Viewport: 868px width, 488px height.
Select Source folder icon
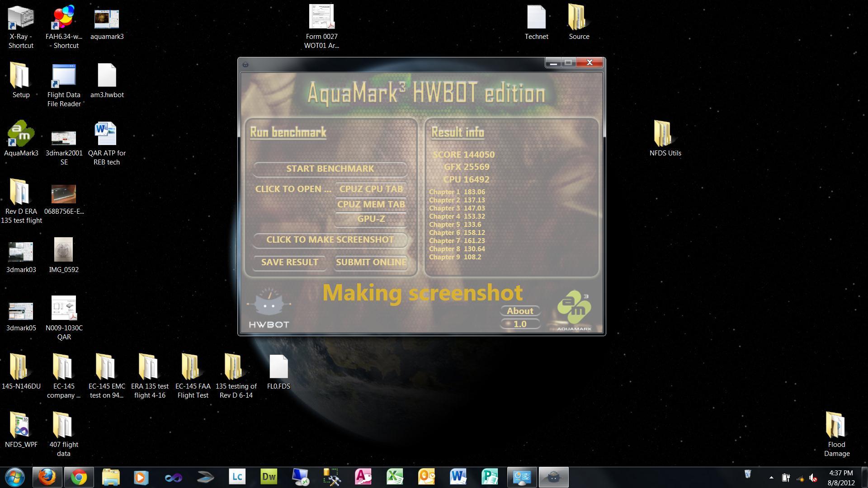(x=579, y=23)
